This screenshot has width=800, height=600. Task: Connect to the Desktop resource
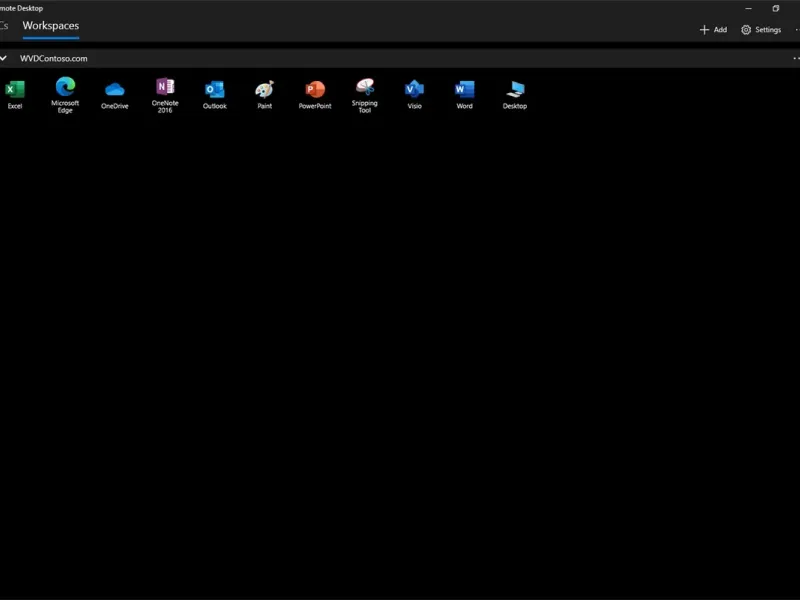pyautogui.click(x=515, y=95)
